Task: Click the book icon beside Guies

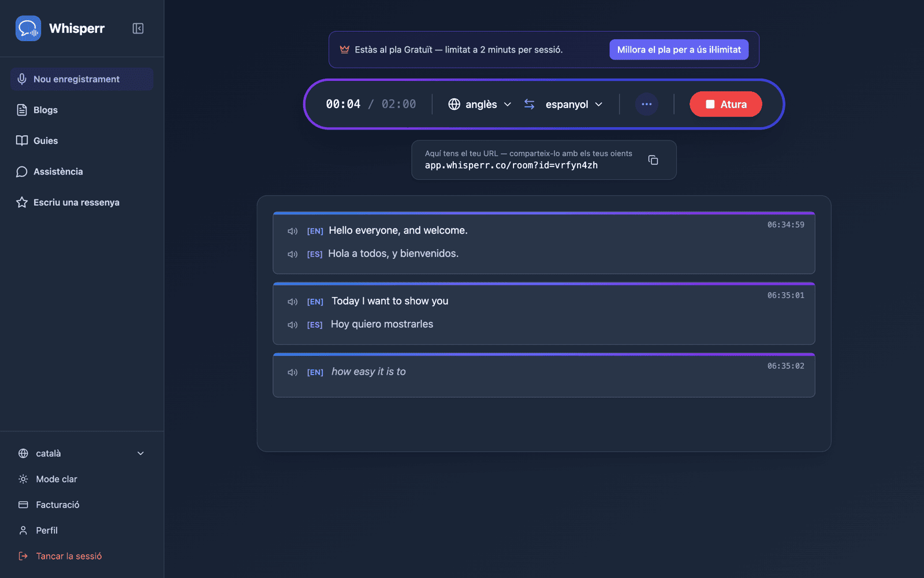Action: [x=22, y=140]
